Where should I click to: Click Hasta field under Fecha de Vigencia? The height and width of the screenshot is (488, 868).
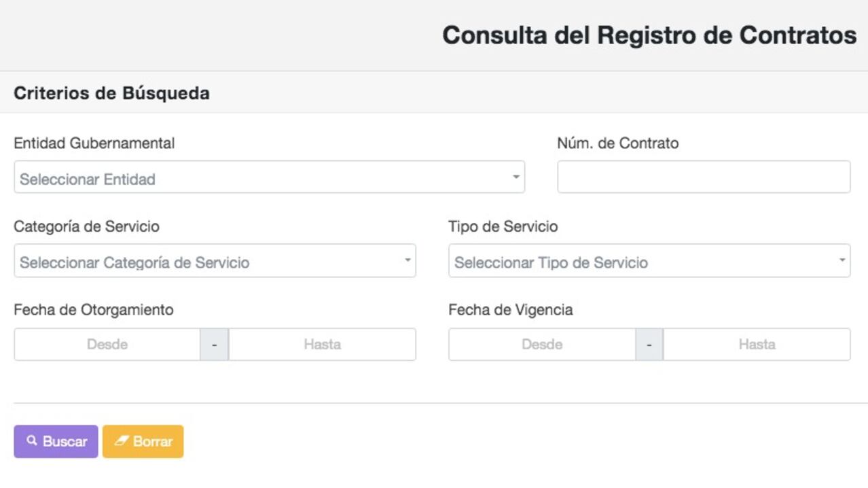pos(757,344)
